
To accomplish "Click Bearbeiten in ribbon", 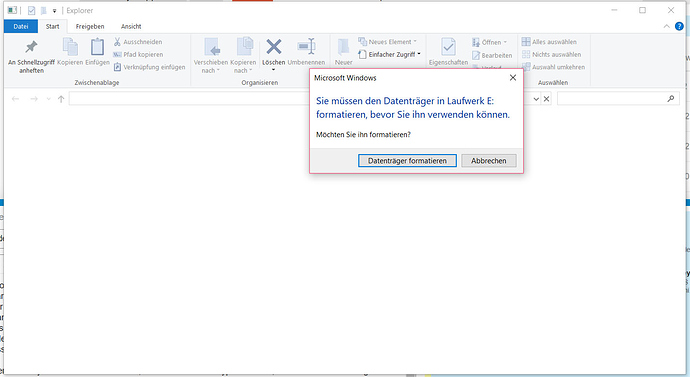I will [x=492, y=55].
